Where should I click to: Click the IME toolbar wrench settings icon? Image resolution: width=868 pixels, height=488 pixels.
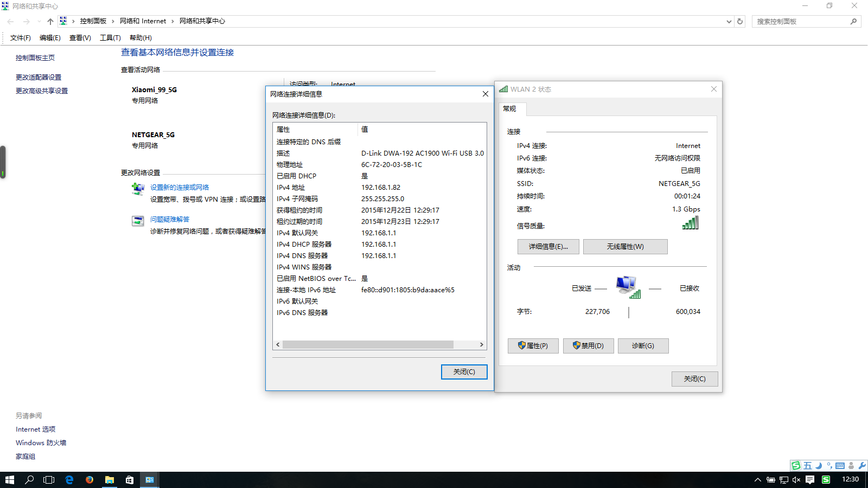(862, 466)
